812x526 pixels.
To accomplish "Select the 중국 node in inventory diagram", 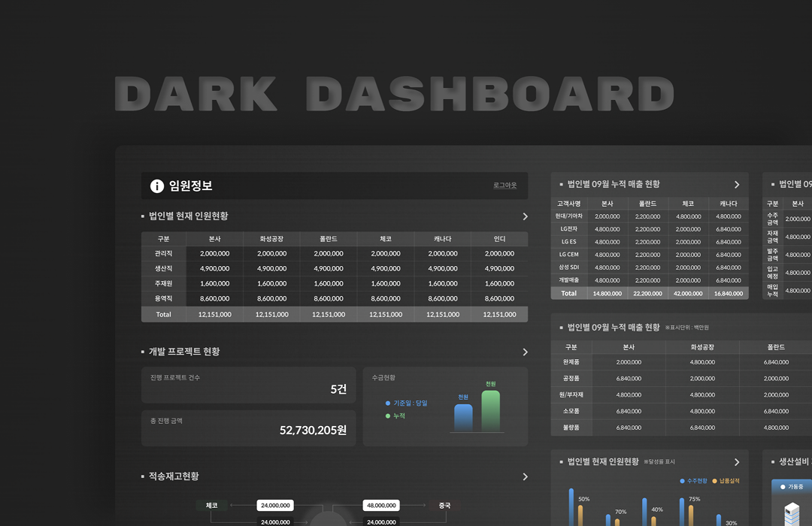I will click(x=444, y=506).
